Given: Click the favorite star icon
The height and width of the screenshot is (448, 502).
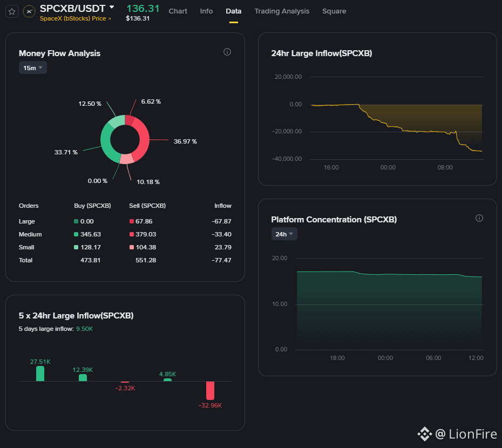Looking at the screenshot, I should pos(12,12).
